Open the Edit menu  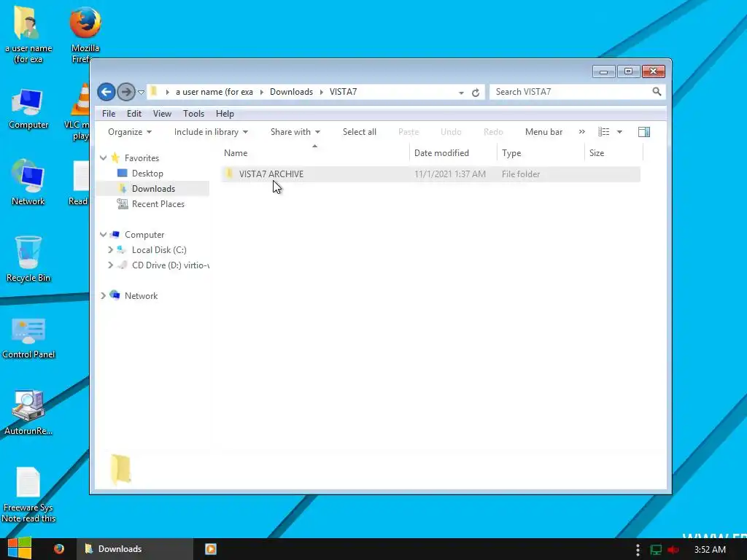coord(134,114)
